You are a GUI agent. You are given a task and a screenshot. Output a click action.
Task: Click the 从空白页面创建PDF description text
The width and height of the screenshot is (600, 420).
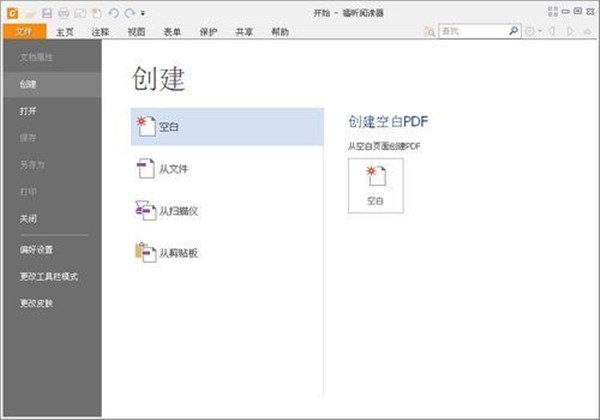point(384,146)
